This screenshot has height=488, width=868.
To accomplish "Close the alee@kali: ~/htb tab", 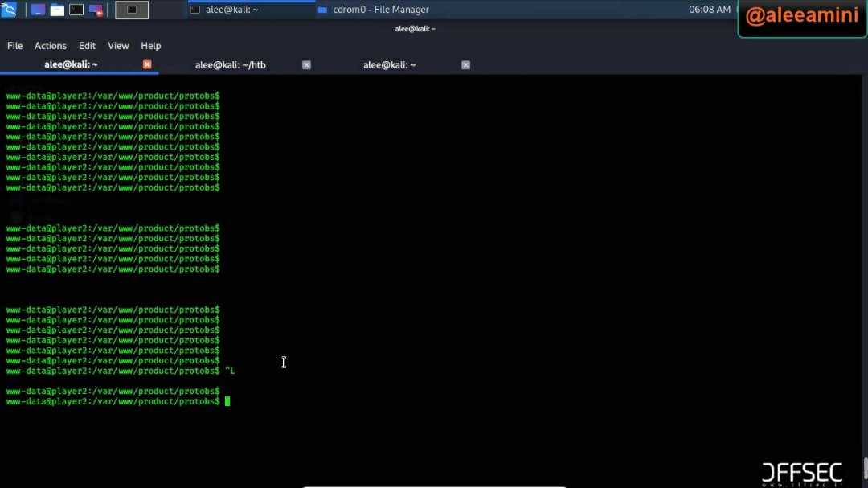I will tap(306, 65).
